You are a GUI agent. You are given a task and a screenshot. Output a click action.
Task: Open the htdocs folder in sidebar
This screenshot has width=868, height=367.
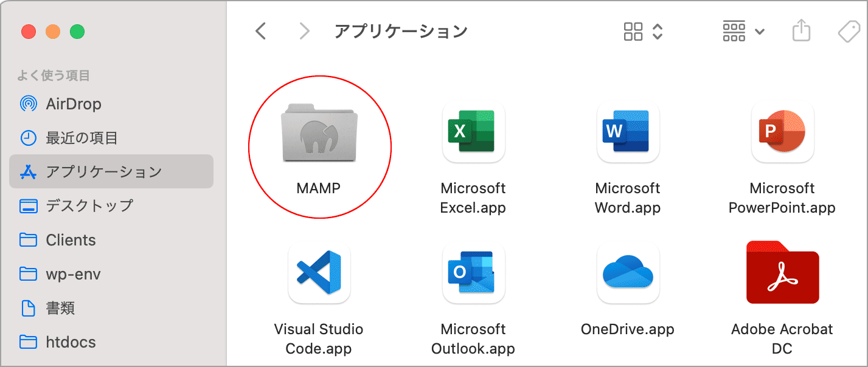point(111,342)
